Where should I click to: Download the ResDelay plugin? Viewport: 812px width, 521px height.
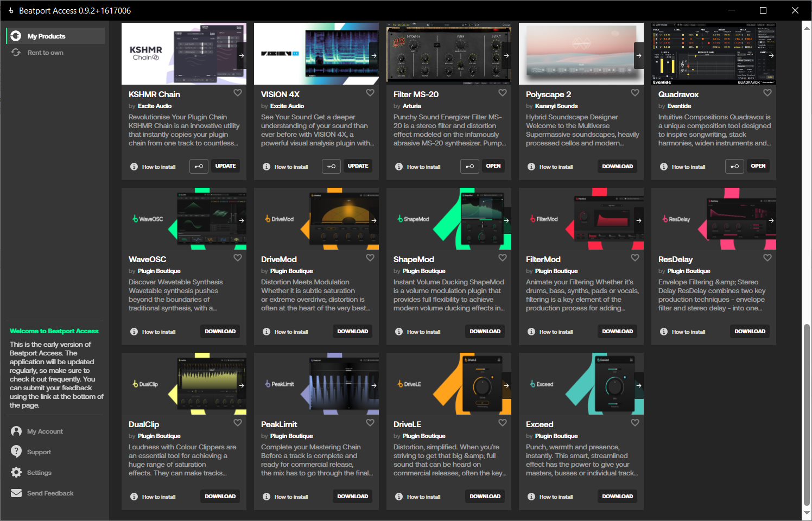(x=750, y=332)
